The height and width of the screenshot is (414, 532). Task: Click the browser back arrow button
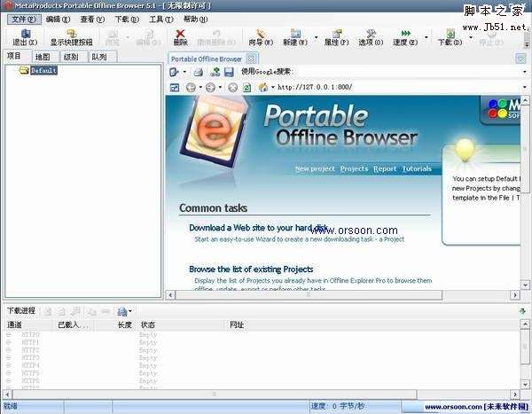(191, 88)
